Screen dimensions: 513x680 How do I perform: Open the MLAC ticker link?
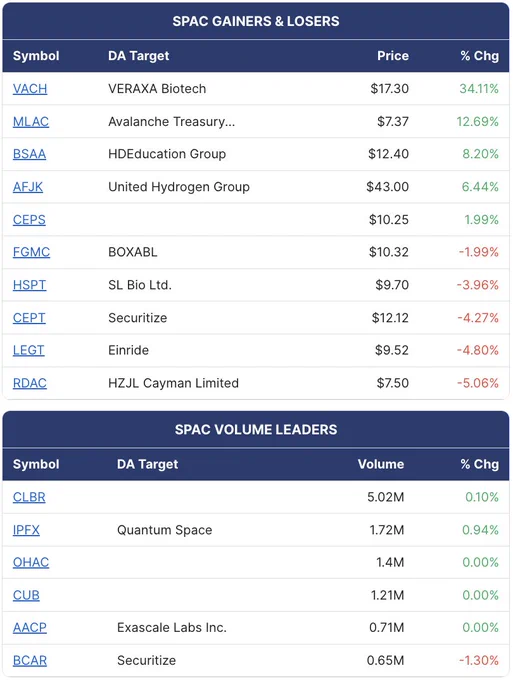(31, 122)
